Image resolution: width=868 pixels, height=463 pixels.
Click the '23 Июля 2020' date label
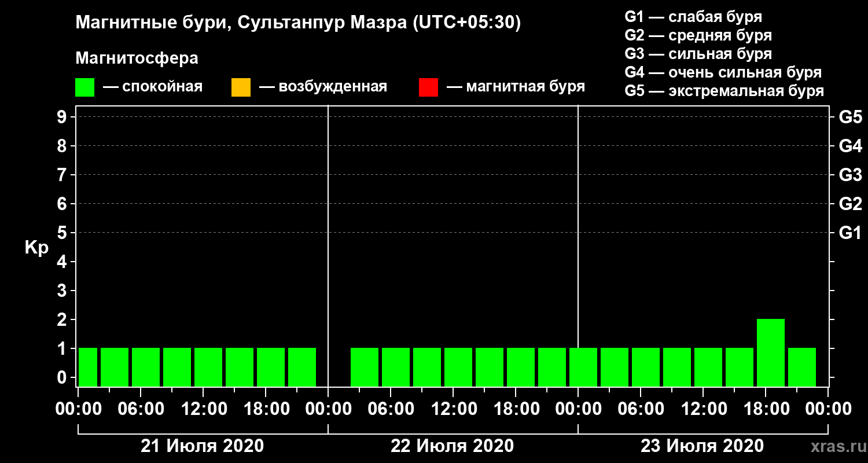pos(703,446)
